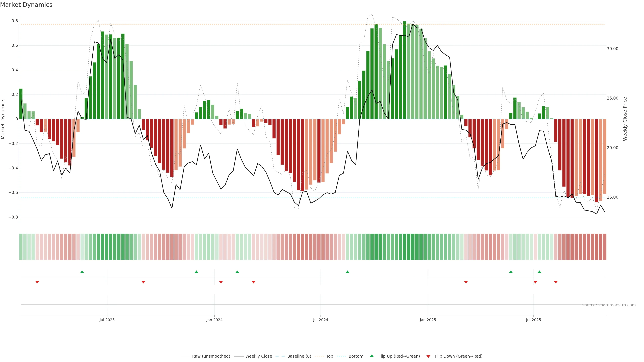This screenshot has height=362, width=644.
Task: Click the rightmost red heat-strip color cell
Action: pos(604,247)
